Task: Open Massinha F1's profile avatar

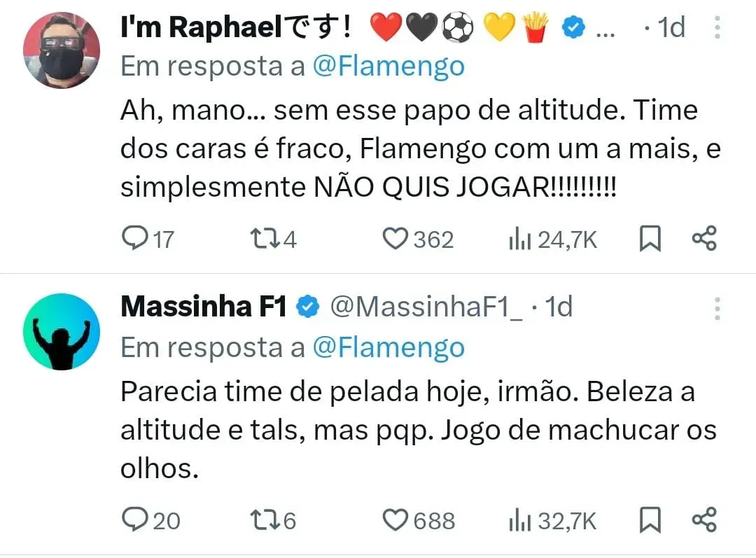Action: (x=62, y=331)
